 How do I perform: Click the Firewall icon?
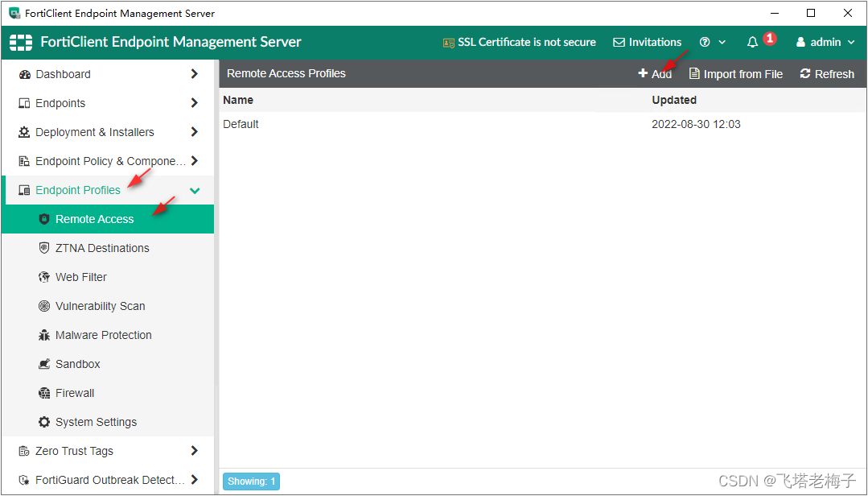44,393
